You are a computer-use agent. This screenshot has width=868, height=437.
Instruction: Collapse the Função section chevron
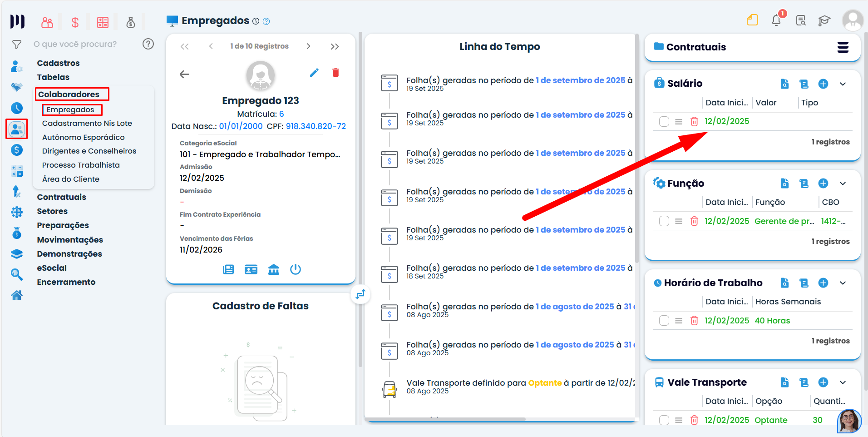[843, 183]
